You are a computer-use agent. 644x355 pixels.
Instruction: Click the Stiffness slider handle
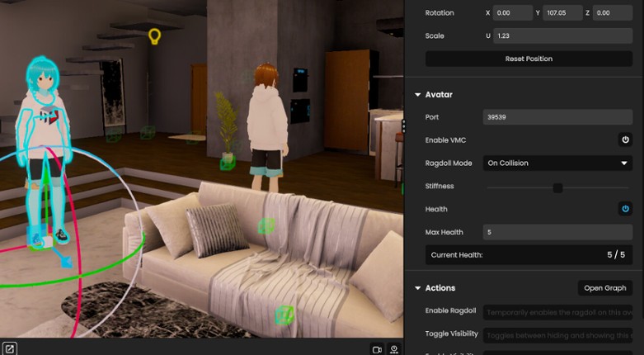coord(557,188)
